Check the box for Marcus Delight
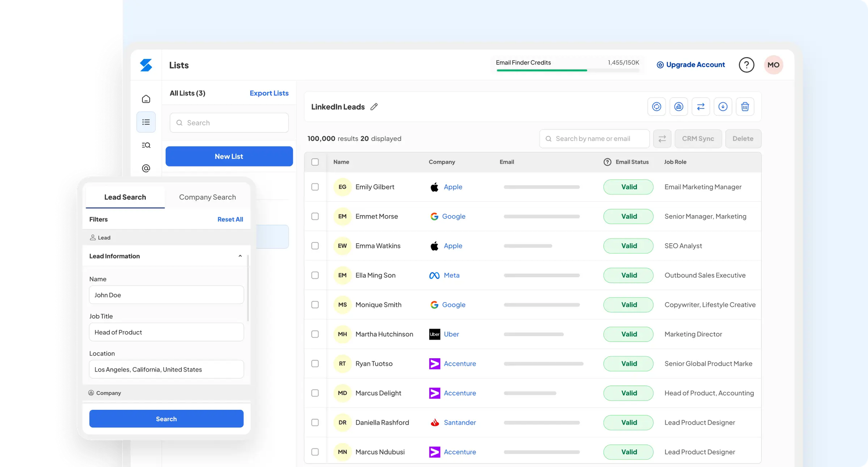Image resolution: width=868 pixels, height=467 pixels. coord(315,393)
